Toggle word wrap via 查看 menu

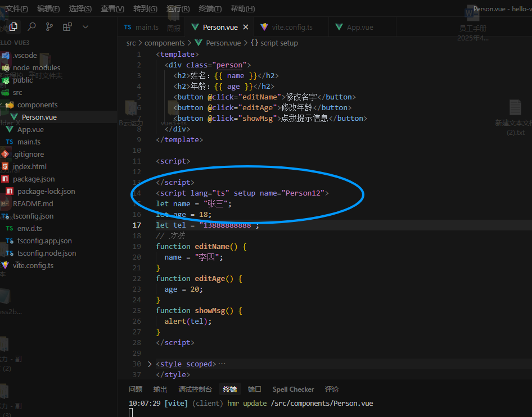(x=114, y=8)
